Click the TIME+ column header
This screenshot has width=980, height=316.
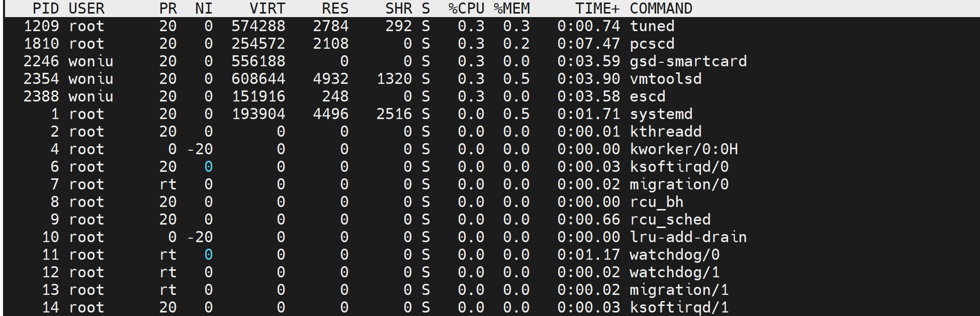point(597,9)
